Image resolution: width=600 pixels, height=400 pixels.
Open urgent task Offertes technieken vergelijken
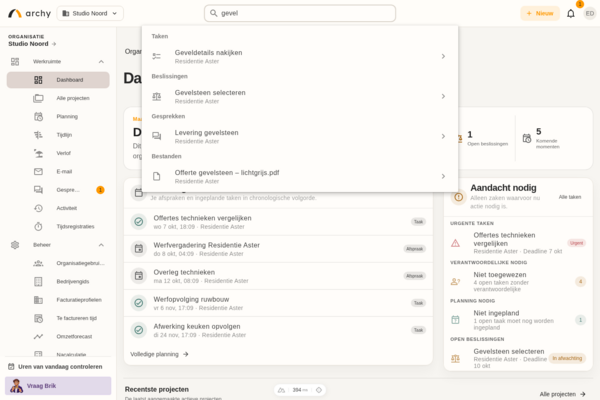[518, 243]
